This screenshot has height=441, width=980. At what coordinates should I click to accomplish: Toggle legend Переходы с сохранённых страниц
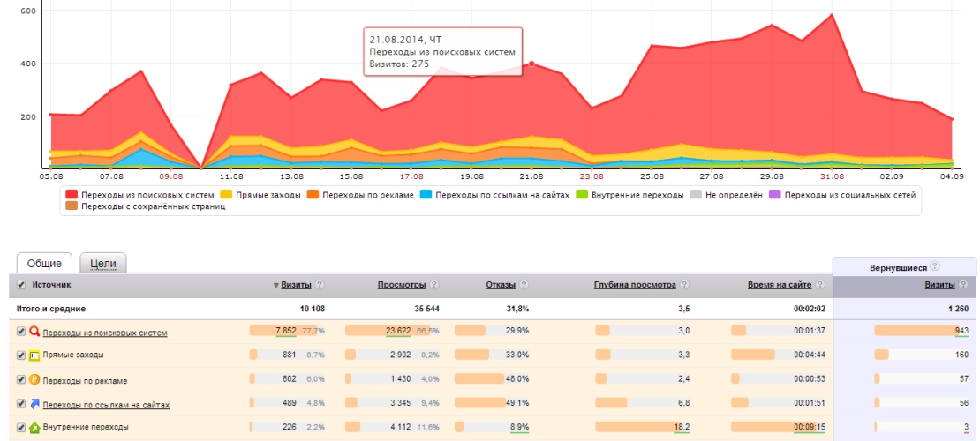coord(146,206)
